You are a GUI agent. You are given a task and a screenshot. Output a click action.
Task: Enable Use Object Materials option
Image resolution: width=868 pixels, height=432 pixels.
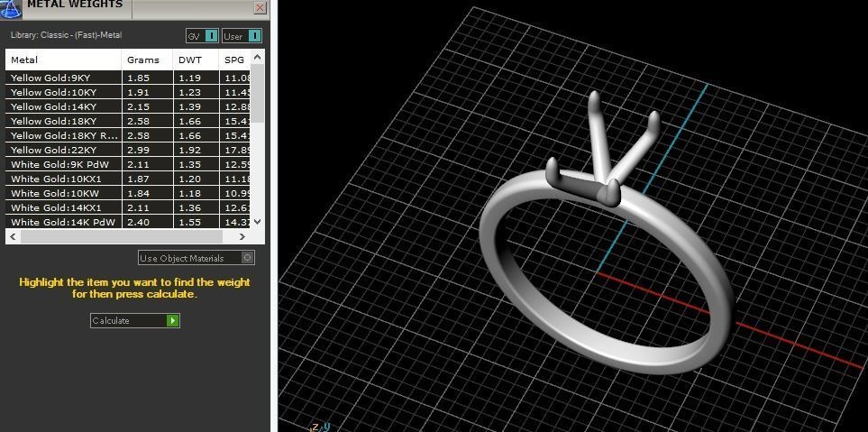point(196,258)
